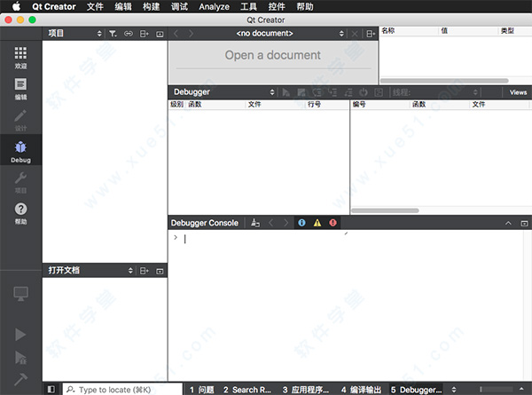Close the project side panel
The width and height of the screenshot is (532, 395).
(x=160, y=34)
